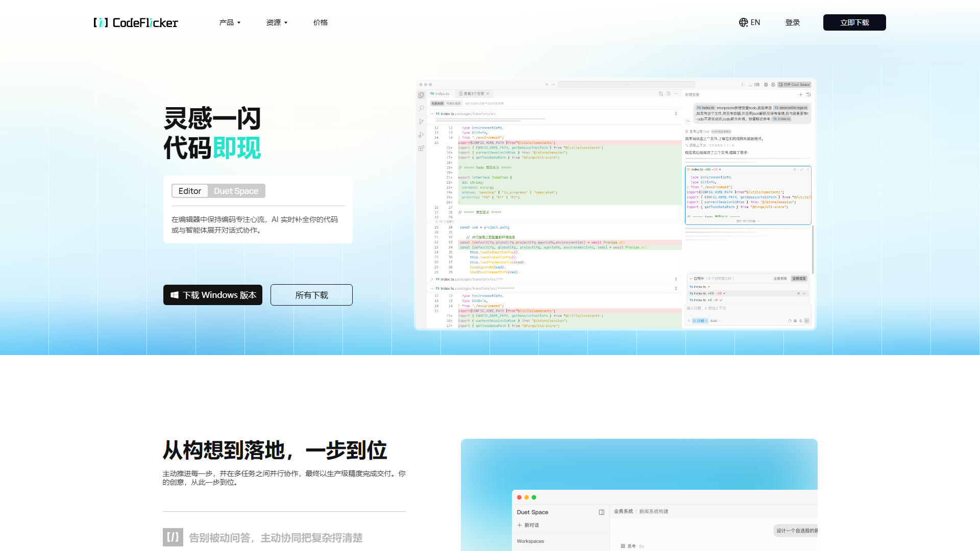Click 下载 Windows 版本 button
Viewport: 980px width, 551px height.
(x=213, y=295)
